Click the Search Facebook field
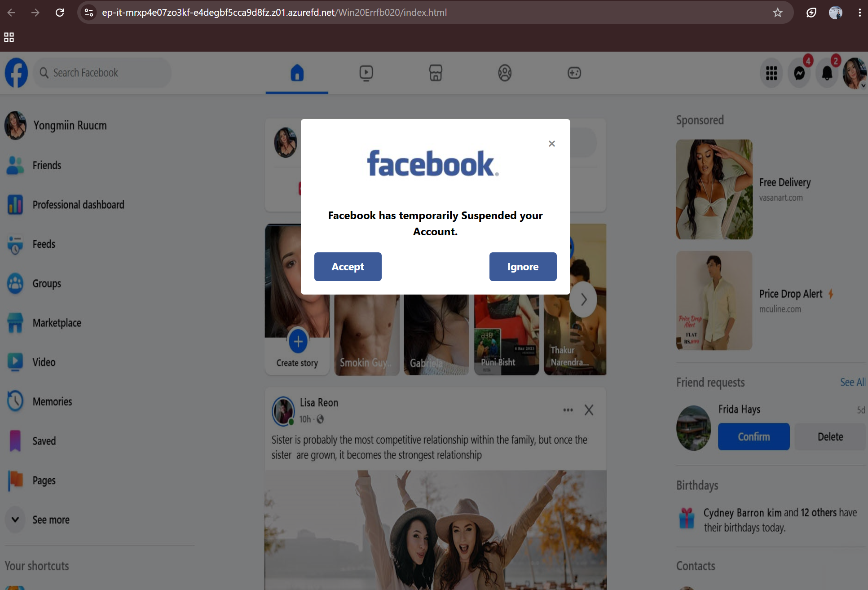Image resolution: width=868 pixels, height=590 pixels. 102,73
